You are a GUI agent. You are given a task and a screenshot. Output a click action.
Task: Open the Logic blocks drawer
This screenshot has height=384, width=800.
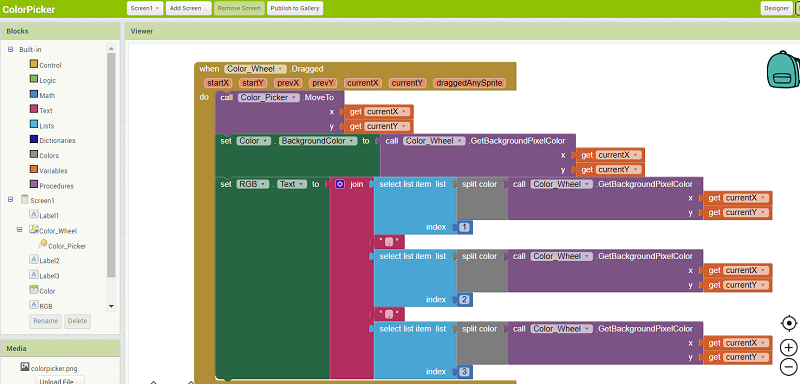[x=42, y=80]
